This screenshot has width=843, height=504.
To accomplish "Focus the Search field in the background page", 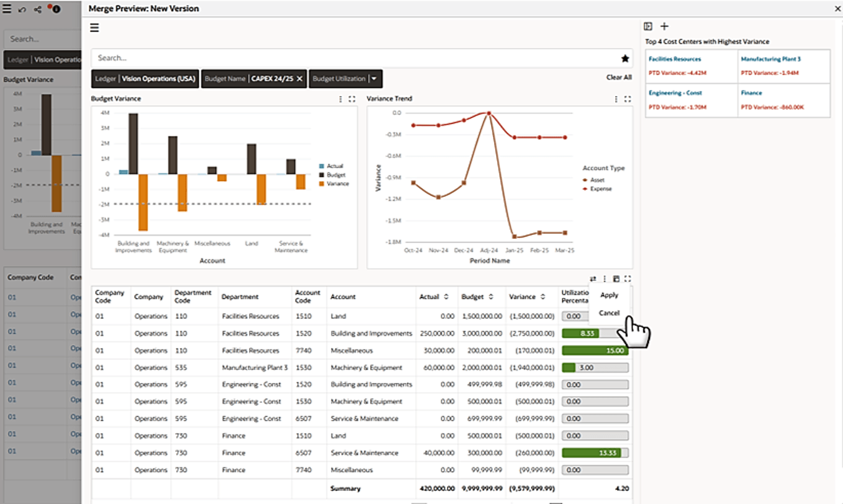I will 43,39.
